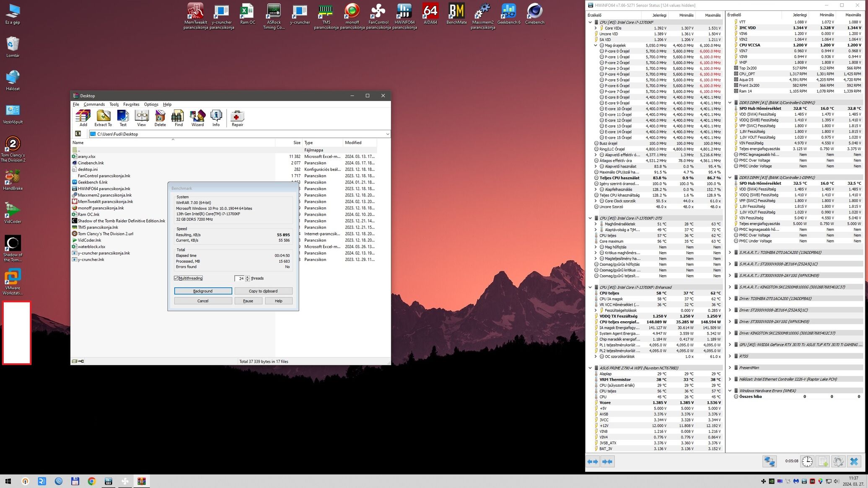Open the Tools menu in WinRAR
868x488 pixels.
point(114,104)
